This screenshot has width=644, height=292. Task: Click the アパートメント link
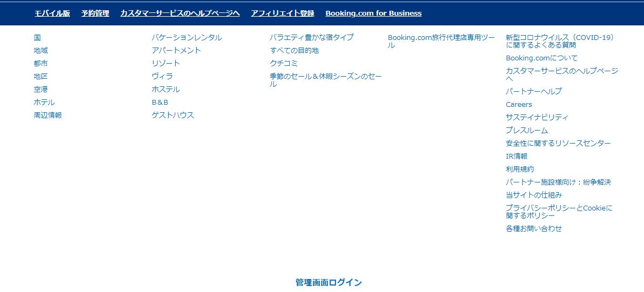click(x=176, y=50)
